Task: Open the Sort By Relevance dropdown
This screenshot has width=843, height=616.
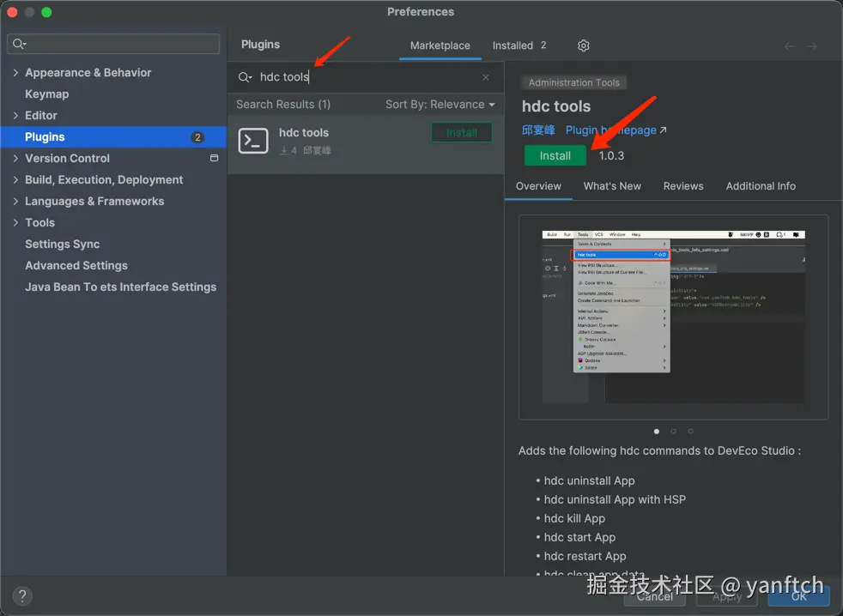Action: (x=439, y=103)
